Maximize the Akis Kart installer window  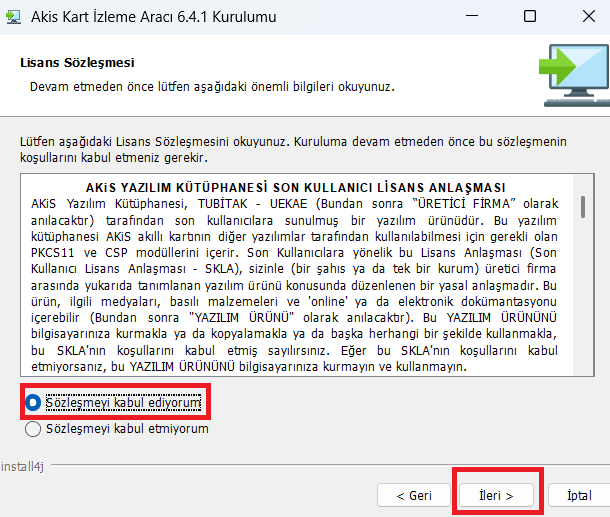pyautogui.click(x=530, y=16)
